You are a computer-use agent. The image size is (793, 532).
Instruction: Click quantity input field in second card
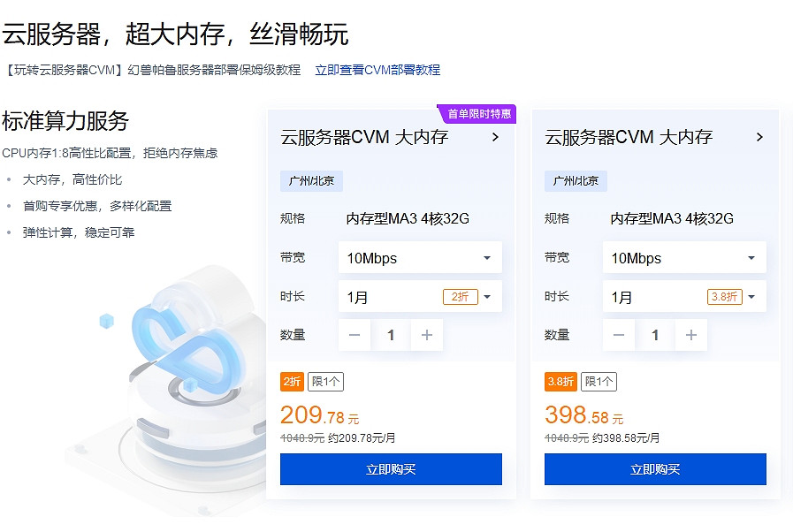(655, 335)
